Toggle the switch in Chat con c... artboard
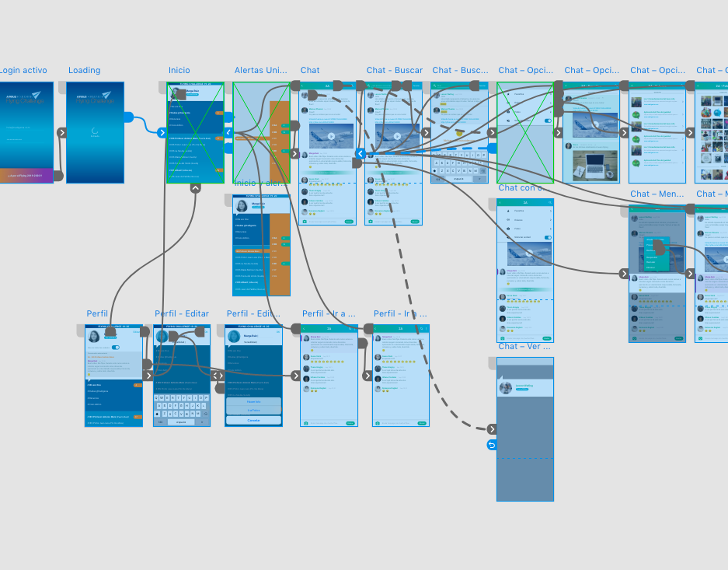This screenshot has width=728, height=570. click(548, 237)
